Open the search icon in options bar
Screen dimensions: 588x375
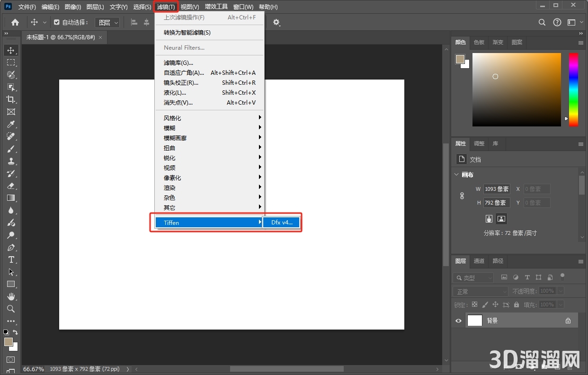543,22
